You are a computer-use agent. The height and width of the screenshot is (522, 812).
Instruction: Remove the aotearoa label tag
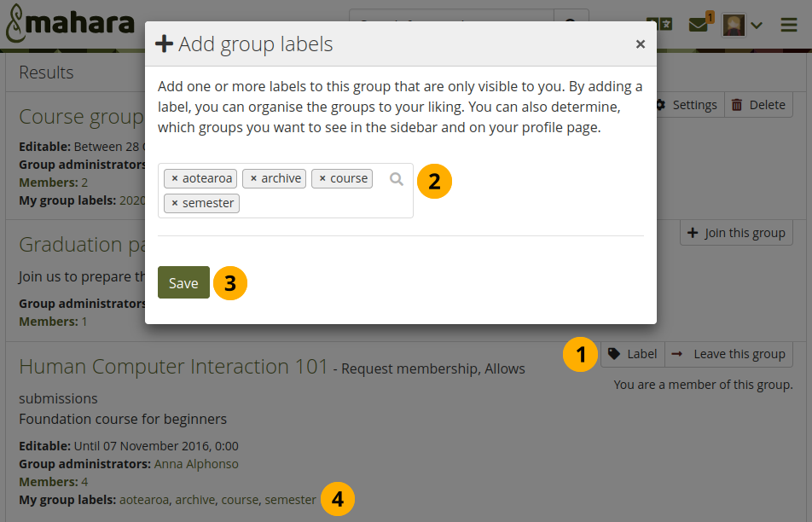[175, 178]
